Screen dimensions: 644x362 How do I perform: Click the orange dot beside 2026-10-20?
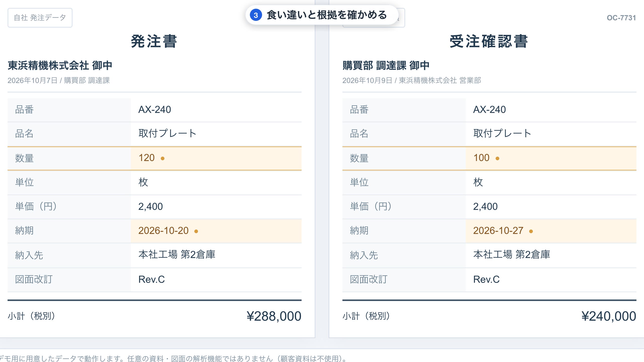click(x=196, y=231)
